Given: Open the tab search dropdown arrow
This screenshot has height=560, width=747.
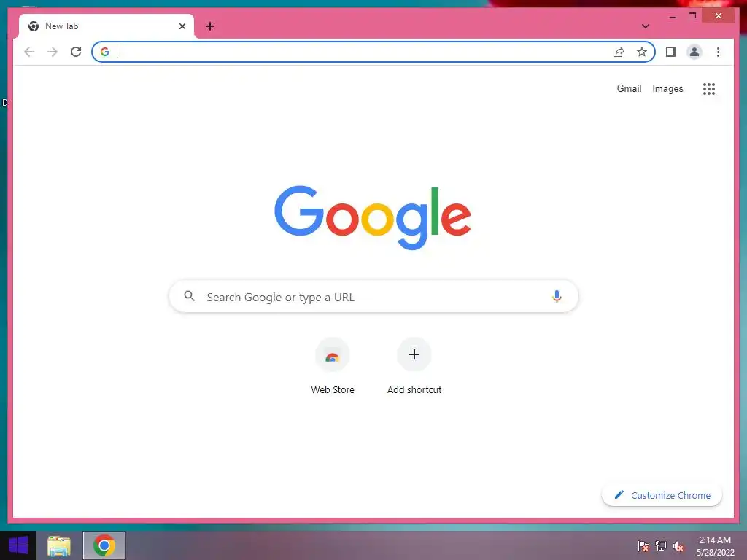Looking at the screenshot, I should coord(646,26).
